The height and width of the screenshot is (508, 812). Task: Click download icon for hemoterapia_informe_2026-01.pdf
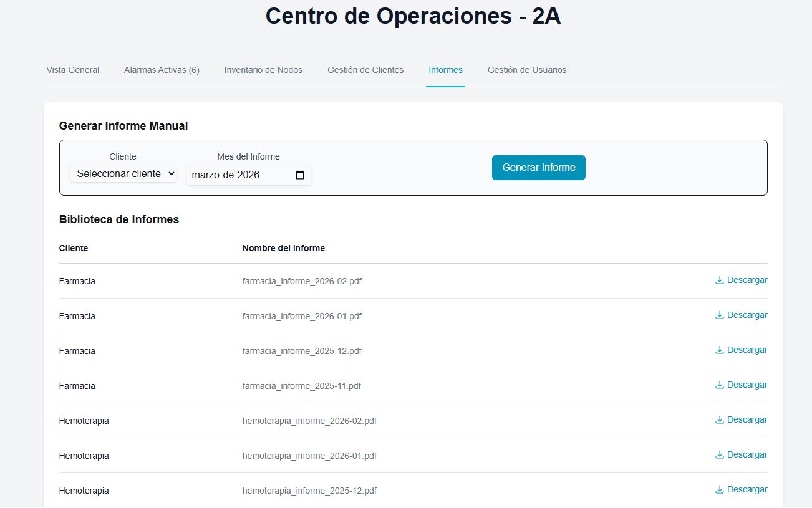(719, 455)
